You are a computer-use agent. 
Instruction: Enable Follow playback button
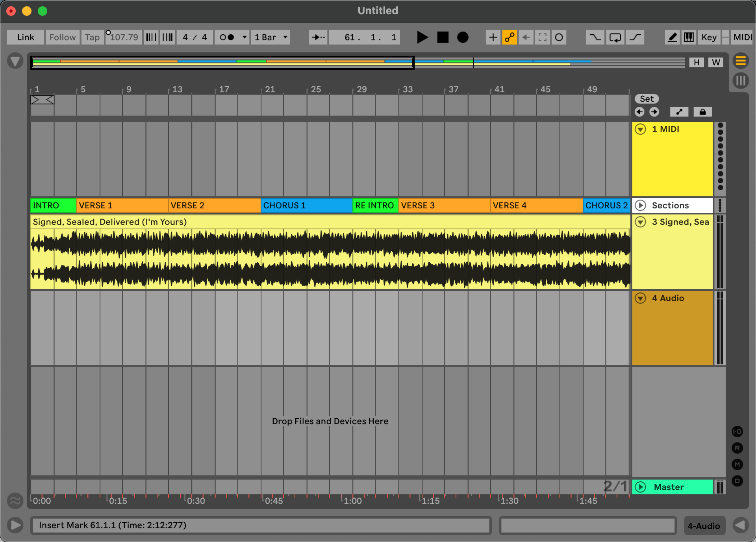pyautogui.click(x=63, y=37)
